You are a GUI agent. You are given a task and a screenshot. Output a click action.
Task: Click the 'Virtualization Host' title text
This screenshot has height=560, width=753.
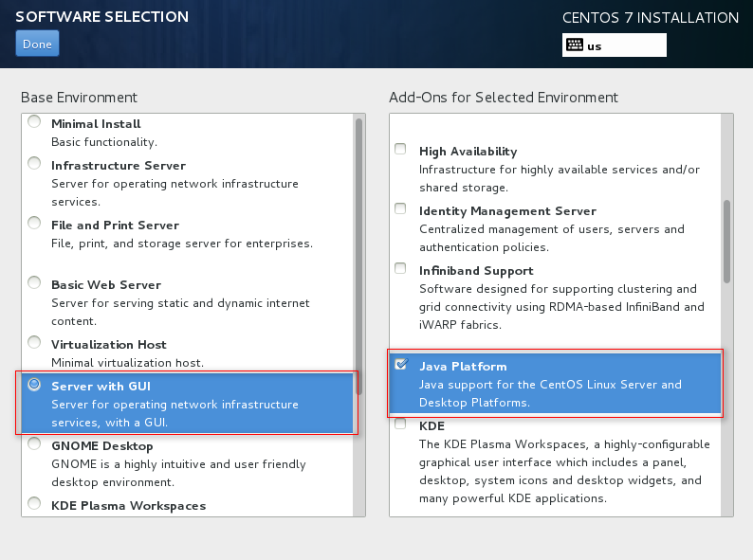[x=109, y=345]
